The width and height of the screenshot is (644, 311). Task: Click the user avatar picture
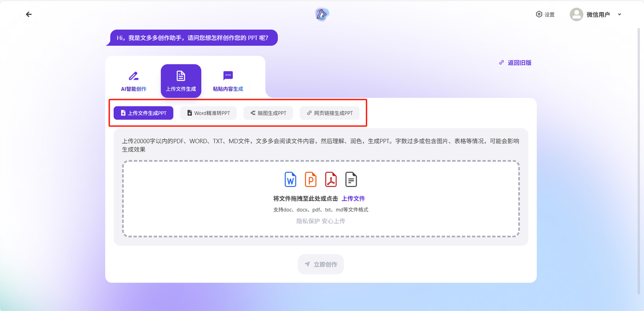576,15
